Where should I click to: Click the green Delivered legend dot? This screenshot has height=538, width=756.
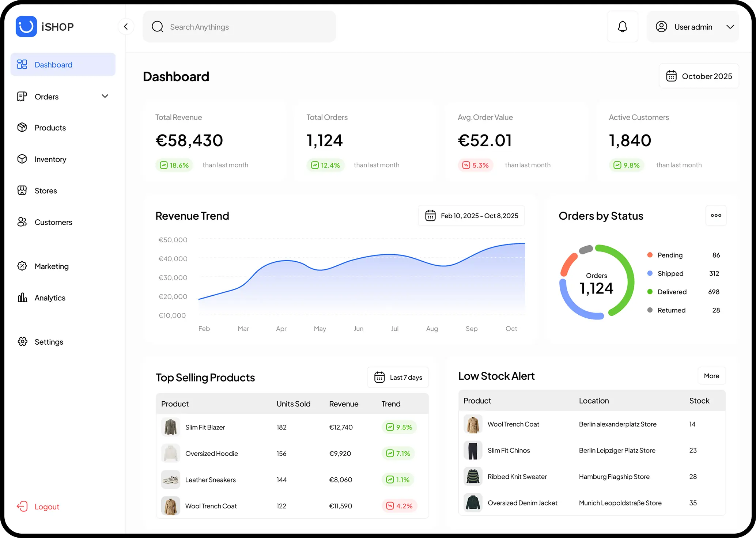[650, 292]
